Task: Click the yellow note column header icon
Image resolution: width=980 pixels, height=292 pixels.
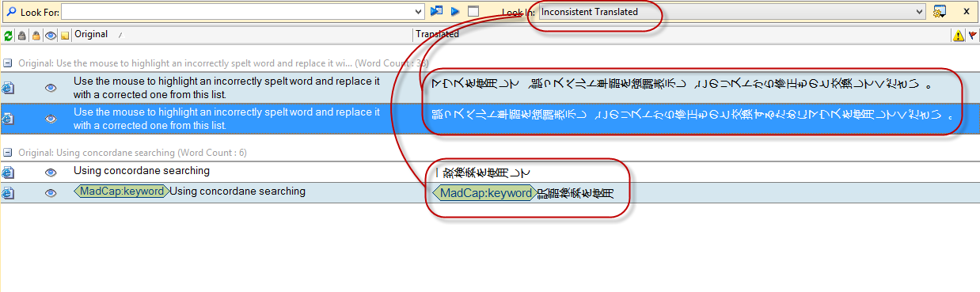Action: coord(65,36)
